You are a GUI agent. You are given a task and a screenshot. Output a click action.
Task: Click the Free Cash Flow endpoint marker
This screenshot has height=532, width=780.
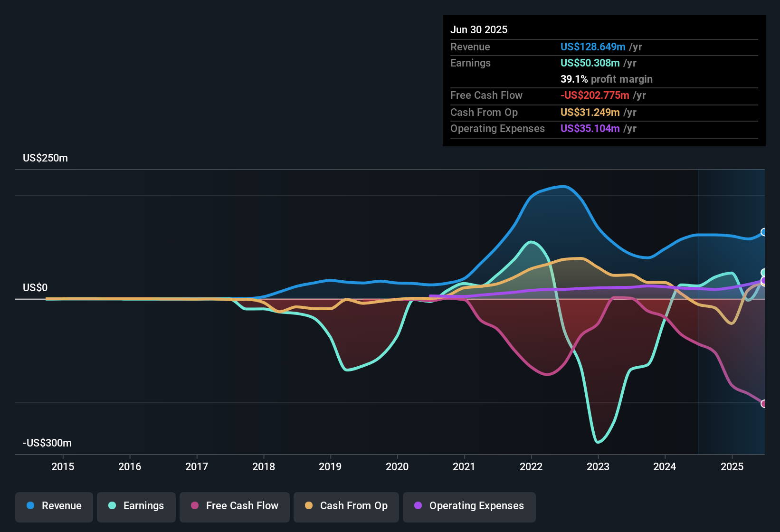(764, 404)
